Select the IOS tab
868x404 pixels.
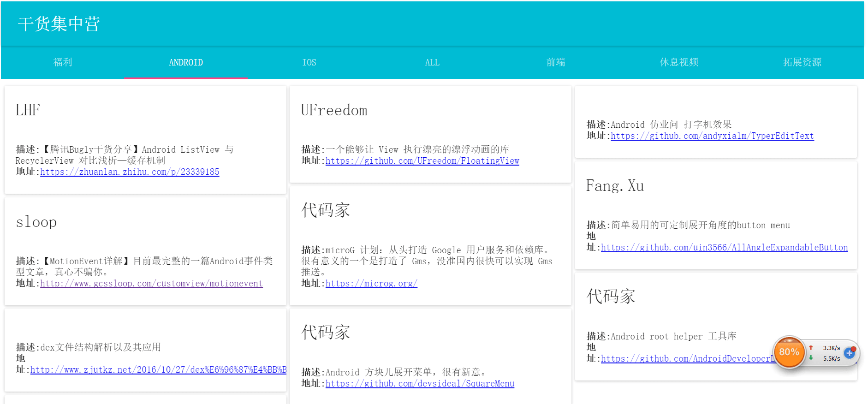[309, 62]
